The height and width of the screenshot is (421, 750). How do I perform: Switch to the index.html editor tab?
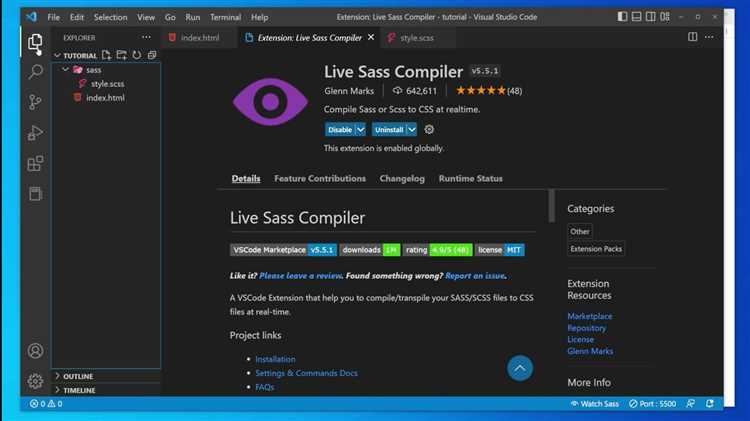[x=199, y=37]
